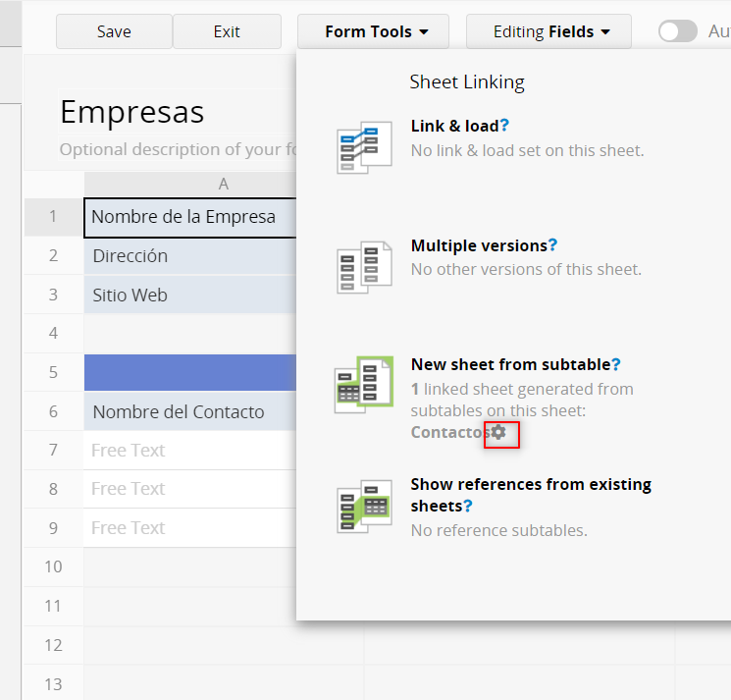Viewport: 731px width, 700px height.
Task: Click help question mark beside Link & load
Action: [504, 126]
